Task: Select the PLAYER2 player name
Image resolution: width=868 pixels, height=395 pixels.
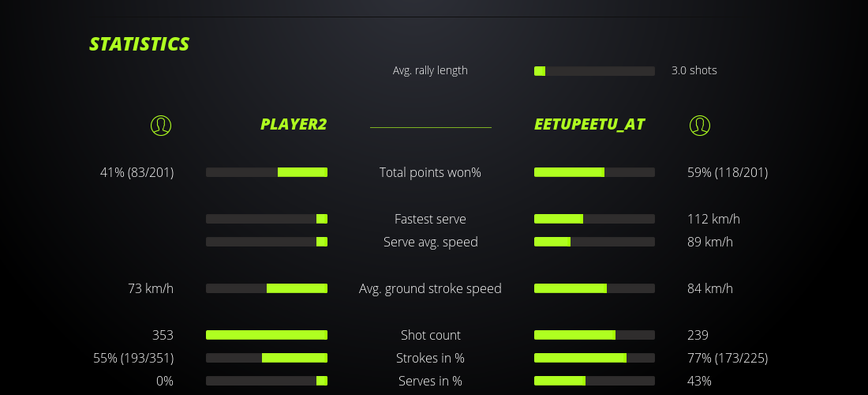Action: coord(294,124)
